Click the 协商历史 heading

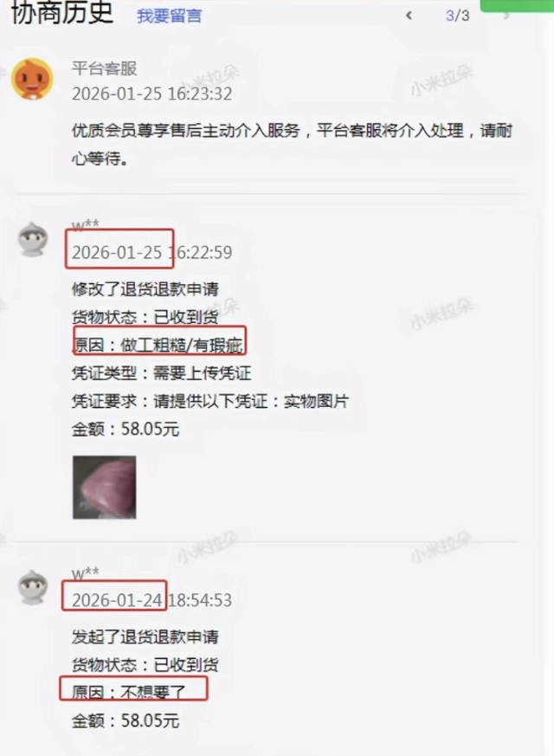tap(61, 12)
